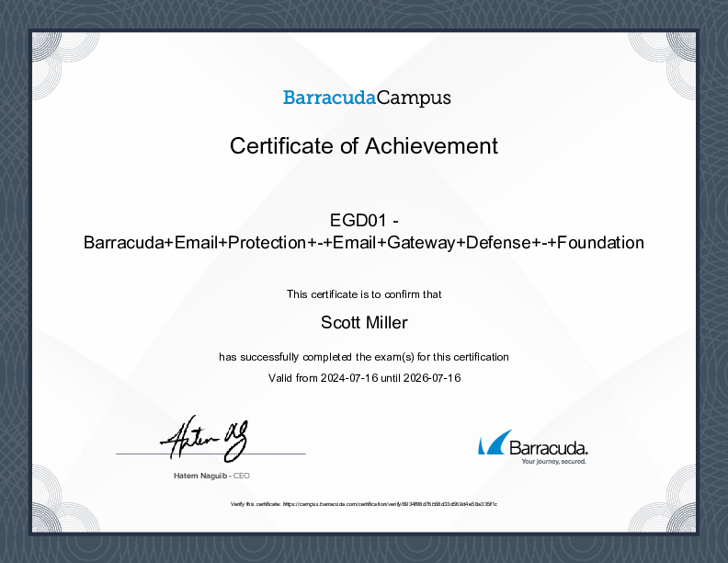Viewport: 728px width, 563px height.
Task: Click the 'Certificate of Achievement' heading
Action: click(364, 146)
